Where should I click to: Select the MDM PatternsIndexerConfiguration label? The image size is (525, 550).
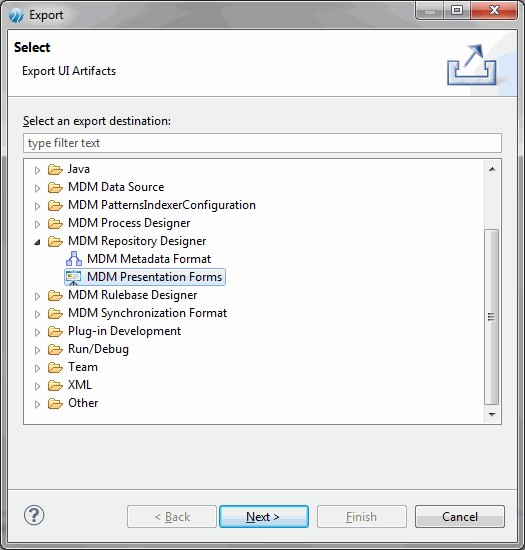pos(162,205)
